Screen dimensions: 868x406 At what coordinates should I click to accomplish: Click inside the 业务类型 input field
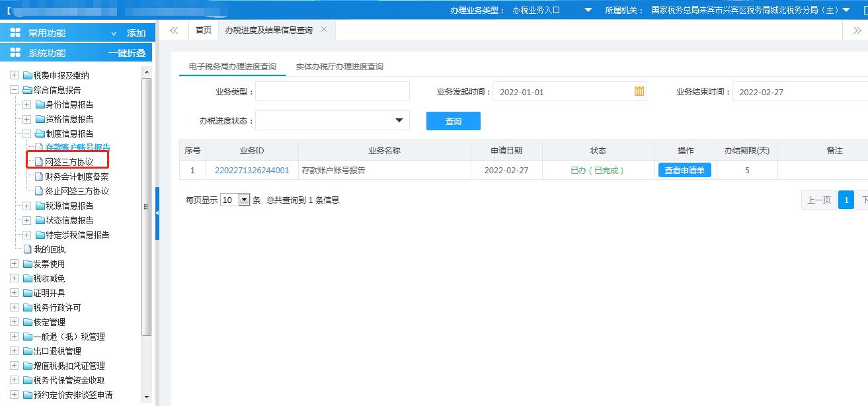click(x=333, y=91)
